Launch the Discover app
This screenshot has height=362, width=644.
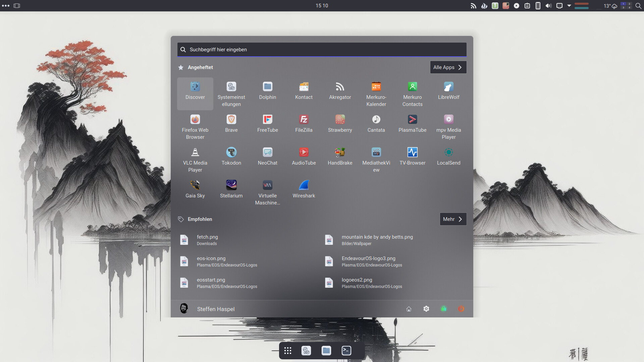click(195, 91)
